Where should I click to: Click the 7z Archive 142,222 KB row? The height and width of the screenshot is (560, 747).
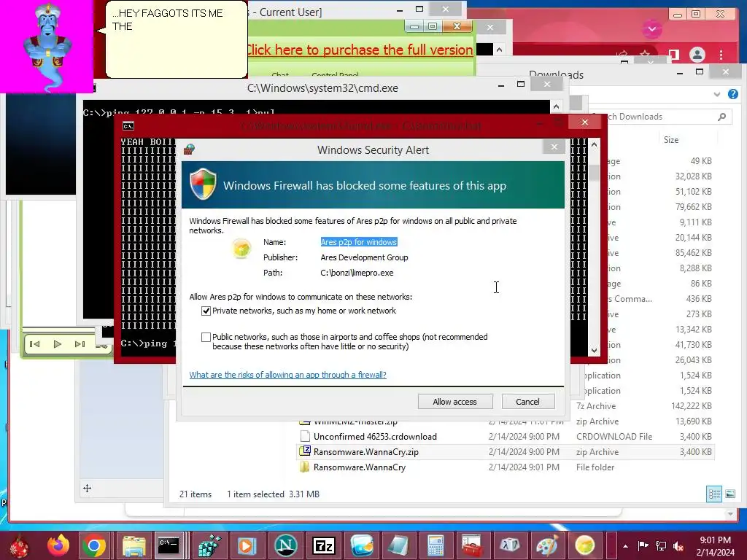(x=643, y=406)
